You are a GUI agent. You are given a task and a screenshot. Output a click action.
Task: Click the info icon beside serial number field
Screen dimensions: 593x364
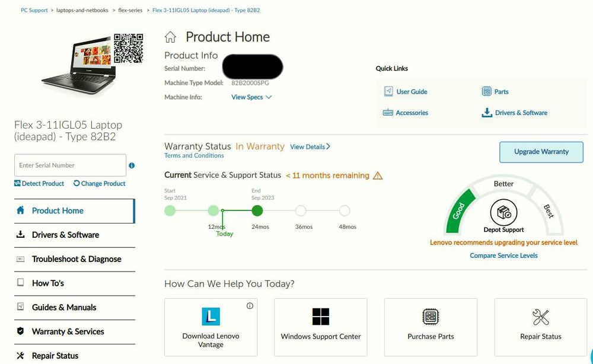(x=132, y=165)
